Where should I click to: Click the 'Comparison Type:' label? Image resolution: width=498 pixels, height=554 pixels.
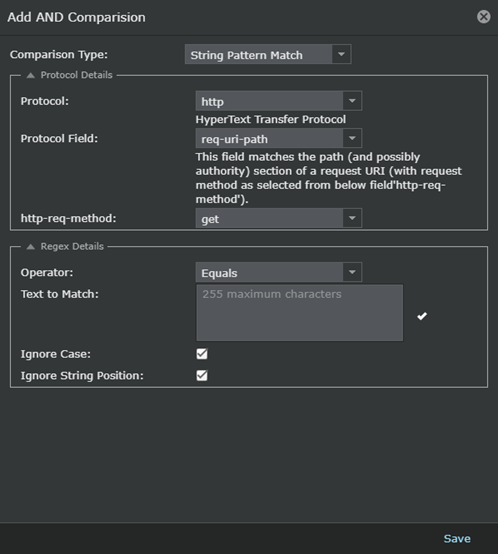[x=59, y=55]
